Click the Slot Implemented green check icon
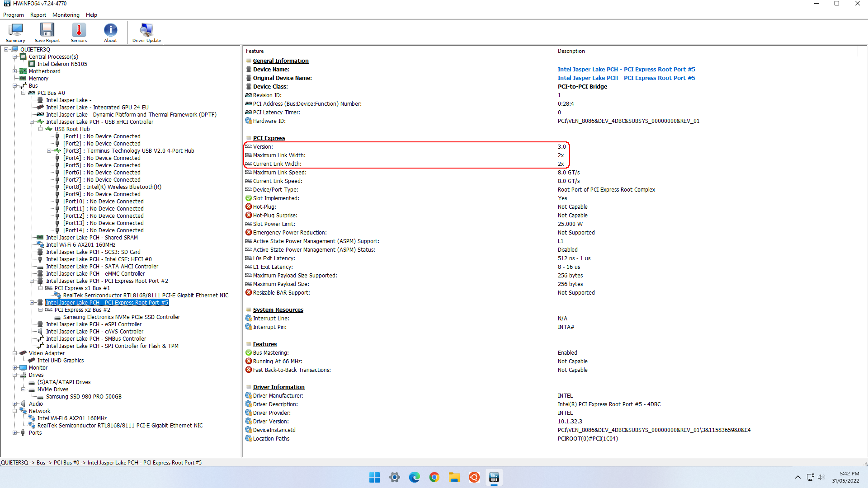Screen dimensions: 868x488 [249, 198]
